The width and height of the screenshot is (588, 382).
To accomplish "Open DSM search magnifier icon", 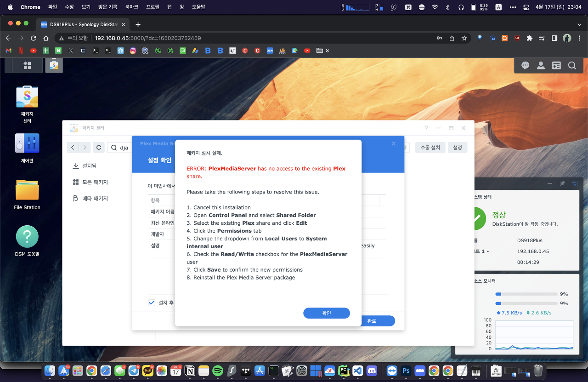I will tap(572, 65).
